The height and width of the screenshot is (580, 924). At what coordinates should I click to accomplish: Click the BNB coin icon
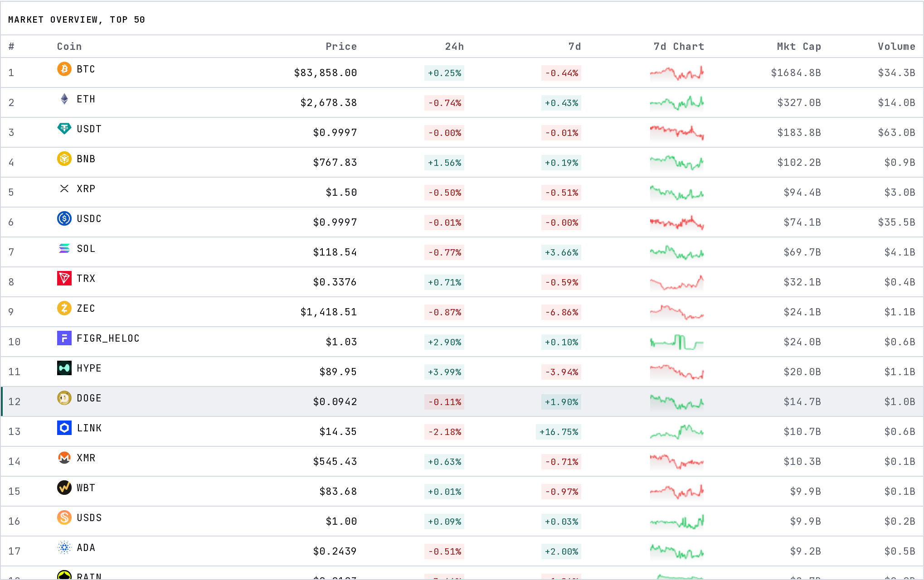[64, 159]
